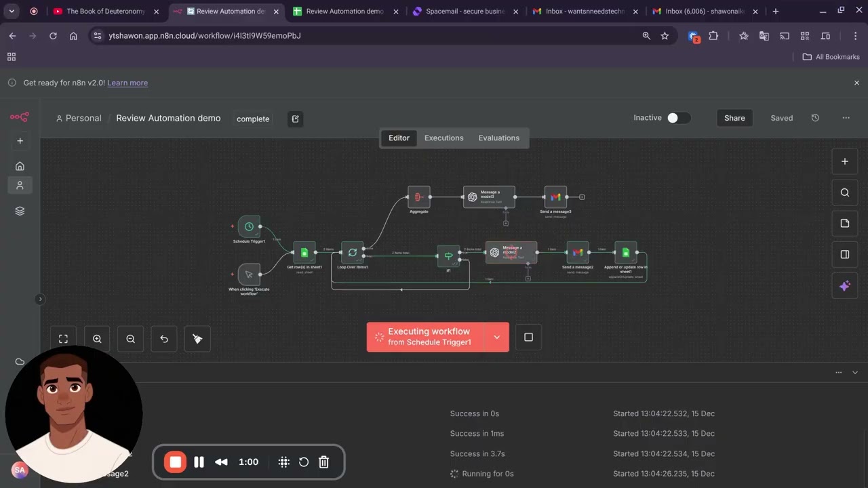This screenshot has width=868, height=488.
Task: Edit the workflow tags pencil icon
Action: pyautogui.click(x=295, y=119)
